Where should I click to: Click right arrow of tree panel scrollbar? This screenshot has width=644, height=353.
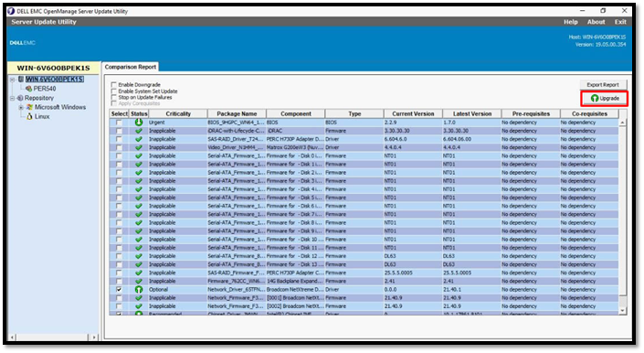pos(94,337)
